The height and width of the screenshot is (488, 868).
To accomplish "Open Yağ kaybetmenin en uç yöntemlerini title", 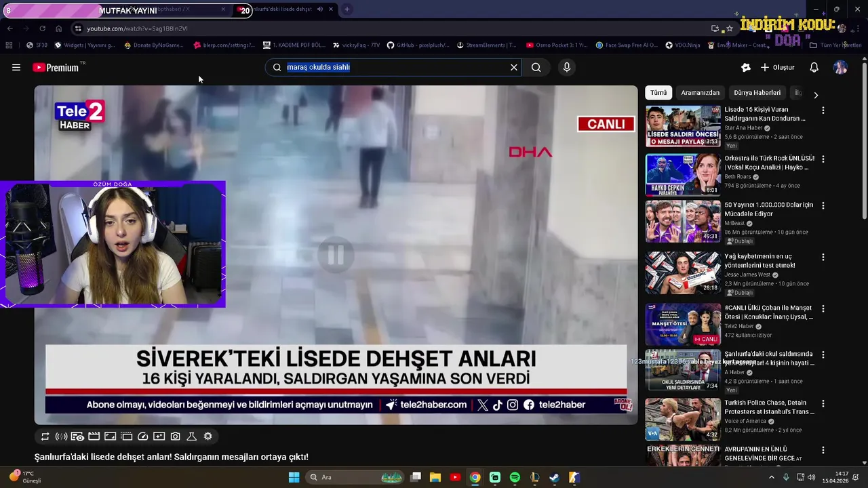I will click(759, 261).
